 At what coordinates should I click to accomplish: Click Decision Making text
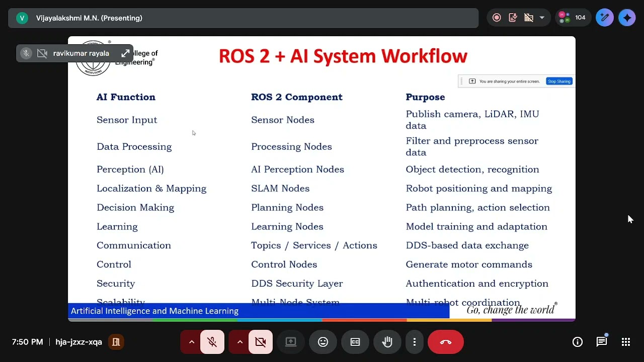pyautogui.click(x=135, y=208)
